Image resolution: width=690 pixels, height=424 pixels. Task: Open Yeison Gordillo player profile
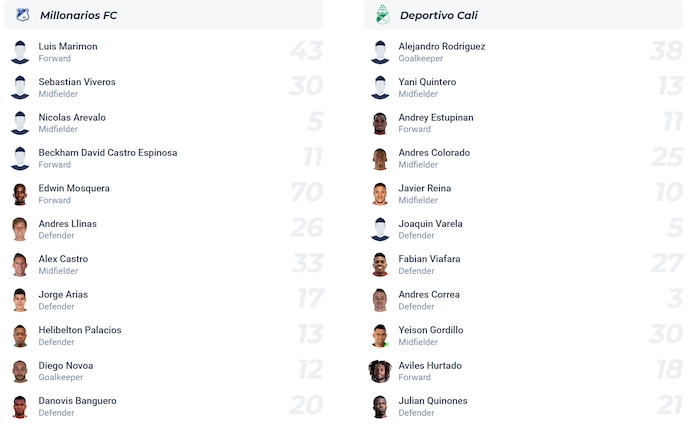pos(431,330)
